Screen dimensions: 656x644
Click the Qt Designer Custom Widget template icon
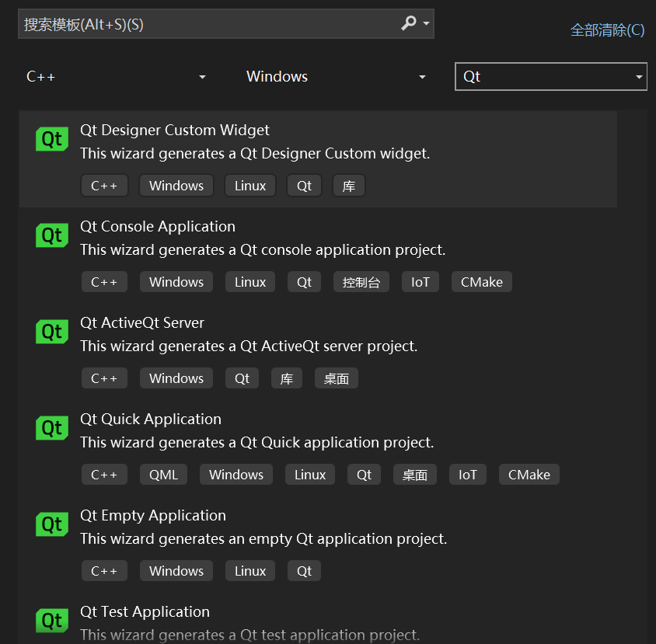pyautogui.click(x=51, y=139)
